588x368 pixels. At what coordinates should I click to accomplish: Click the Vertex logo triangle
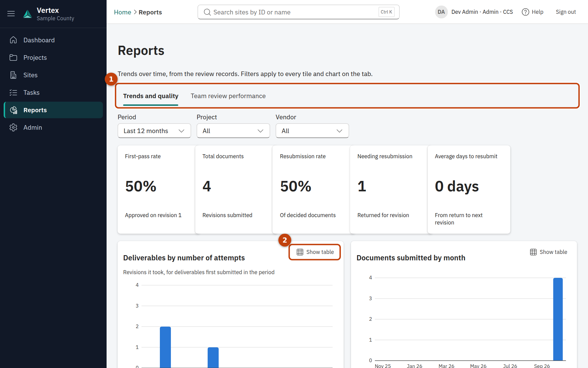click(x=28, y=14)
